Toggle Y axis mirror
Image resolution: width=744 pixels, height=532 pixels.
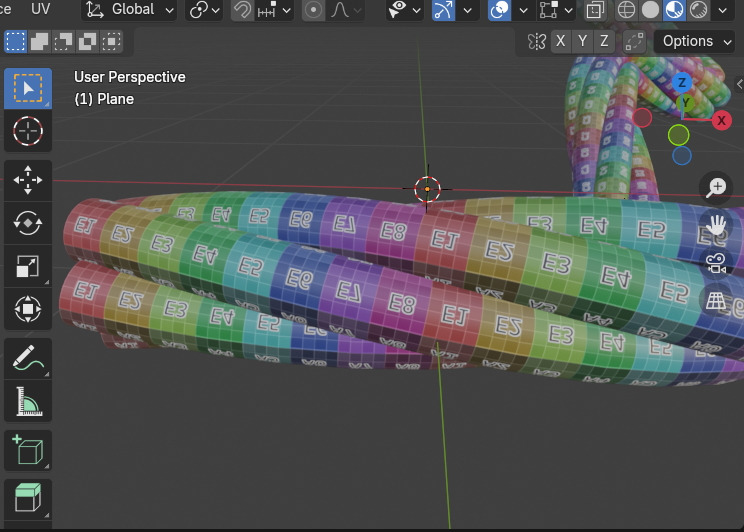tap(582, 41)
